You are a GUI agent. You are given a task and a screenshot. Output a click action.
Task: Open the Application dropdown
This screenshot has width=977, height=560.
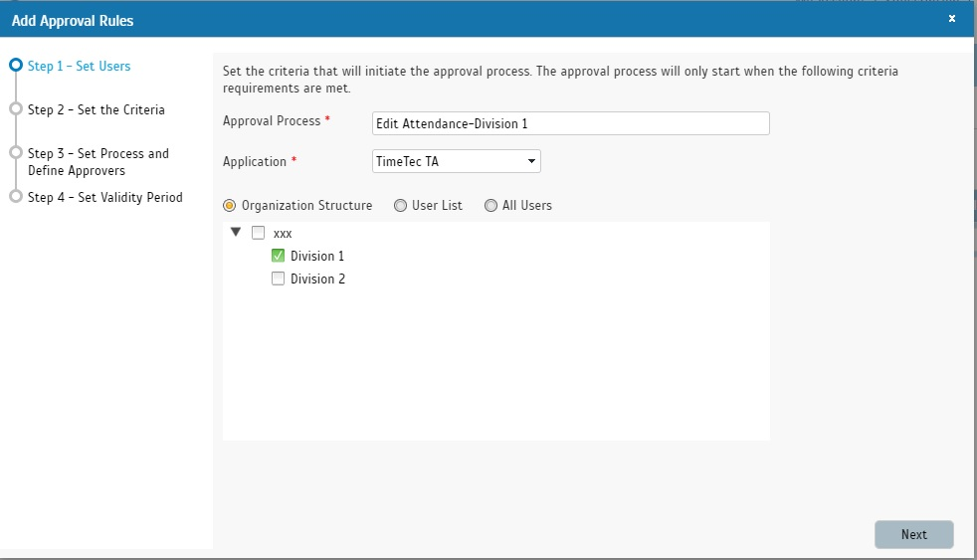[x=456, y=161]
